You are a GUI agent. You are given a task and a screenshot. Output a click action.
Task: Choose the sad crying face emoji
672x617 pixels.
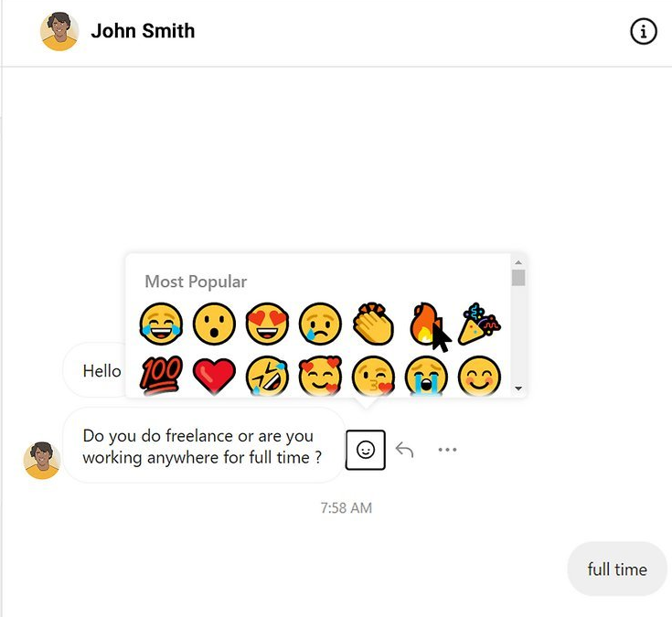coord(320,324)
